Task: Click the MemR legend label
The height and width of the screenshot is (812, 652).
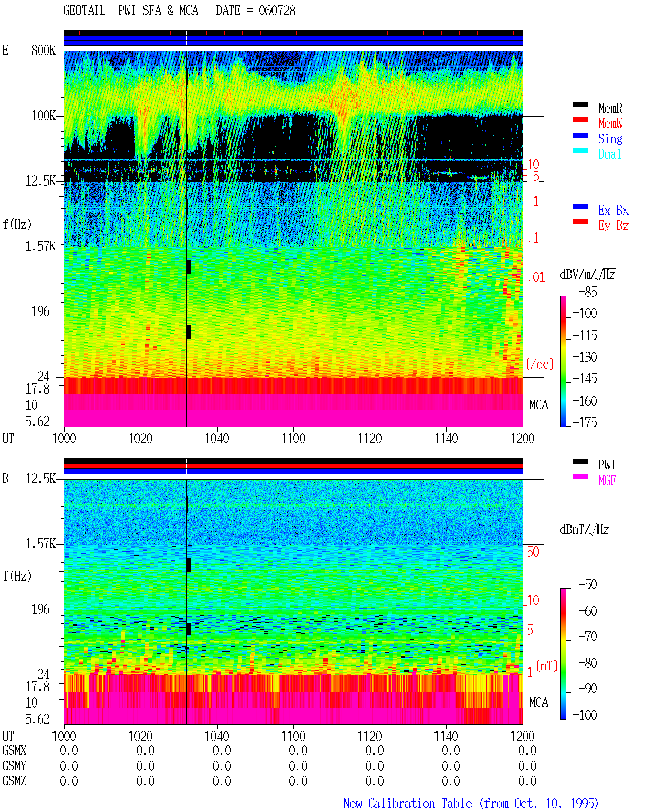Action: point(610,108)
